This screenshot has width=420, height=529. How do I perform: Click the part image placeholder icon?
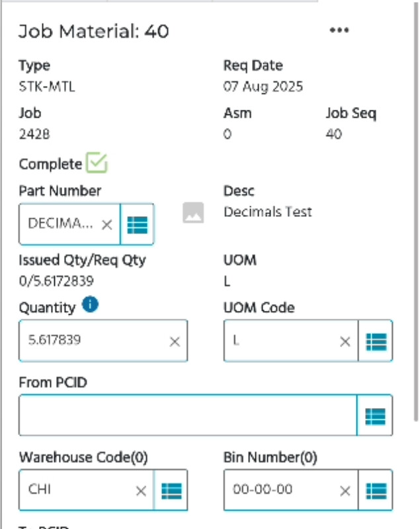point(193,213)
